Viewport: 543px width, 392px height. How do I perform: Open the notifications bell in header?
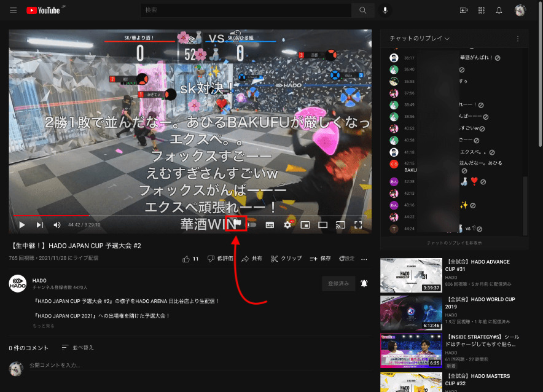[499, 10]
